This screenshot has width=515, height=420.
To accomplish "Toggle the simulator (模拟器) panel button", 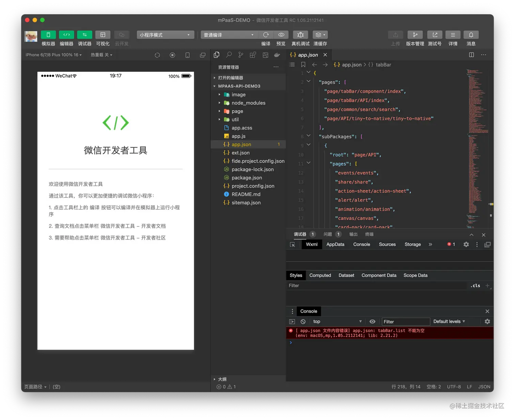I will 48,35.
